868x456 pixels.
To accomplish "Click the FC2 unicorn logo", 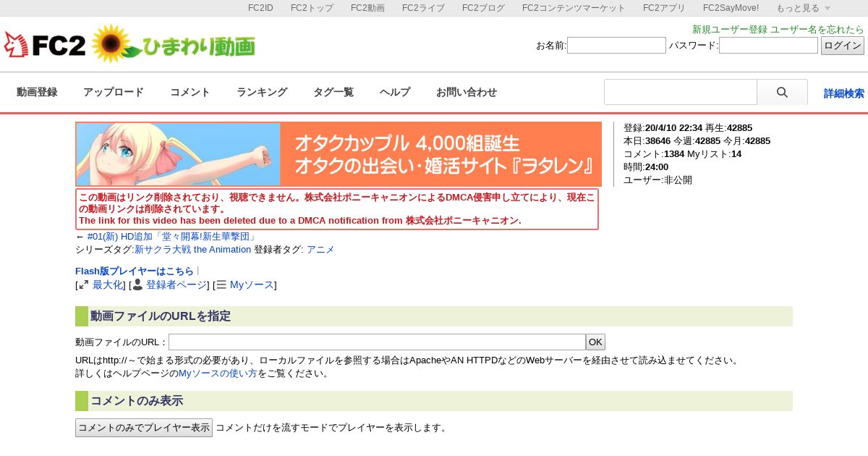I will click(x=45, y=44).
